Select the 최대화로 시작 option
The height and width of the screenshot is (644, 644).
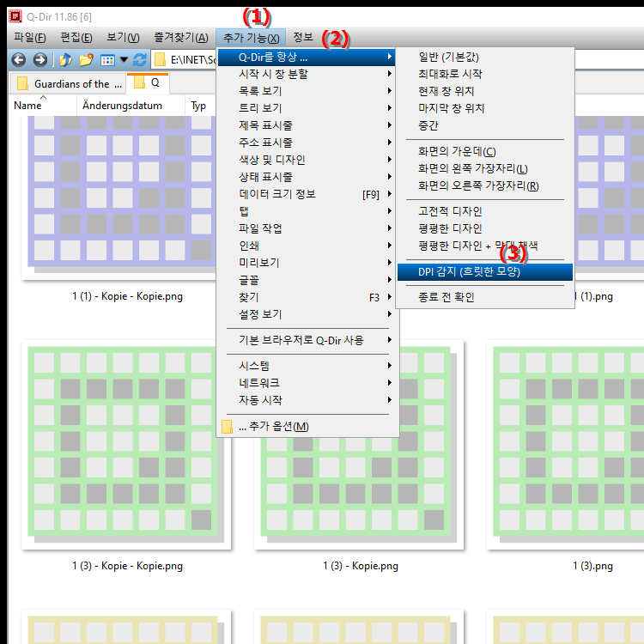point(485,74)
